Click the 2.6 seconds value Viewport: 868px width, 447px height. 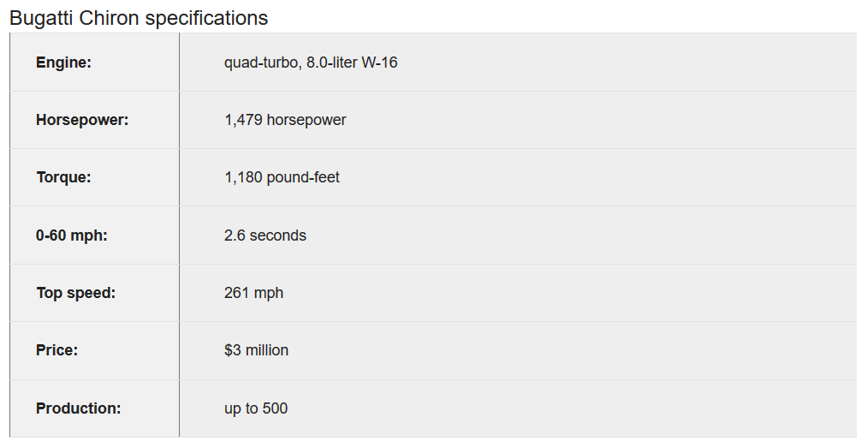click(265, 235)
